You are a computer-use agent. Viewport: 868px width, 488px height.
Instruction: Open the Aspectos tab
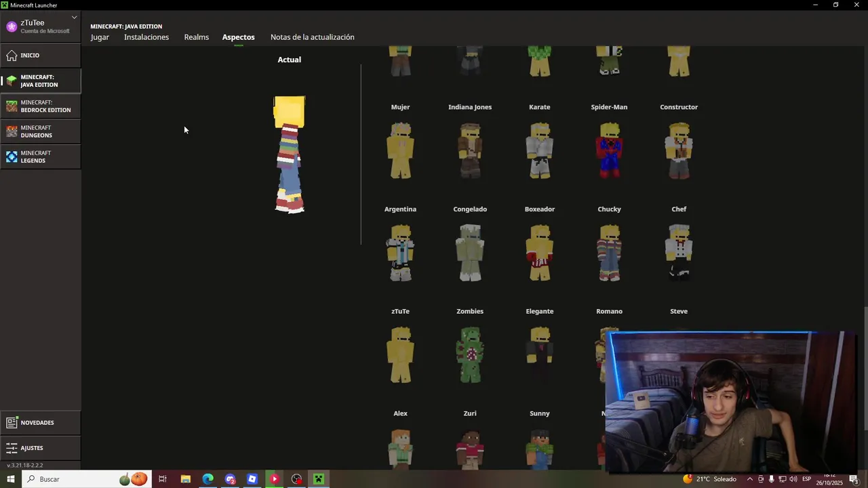[239, 37]
